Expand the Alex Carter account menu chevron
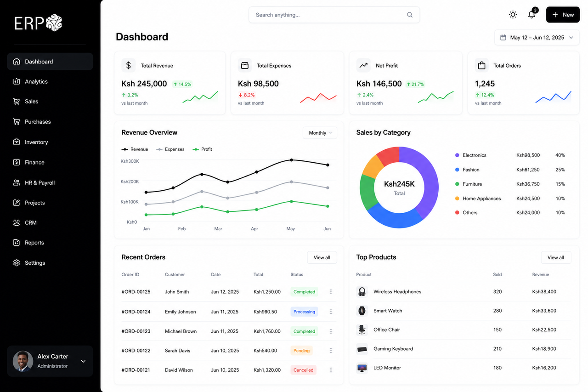 pos(83,361)
